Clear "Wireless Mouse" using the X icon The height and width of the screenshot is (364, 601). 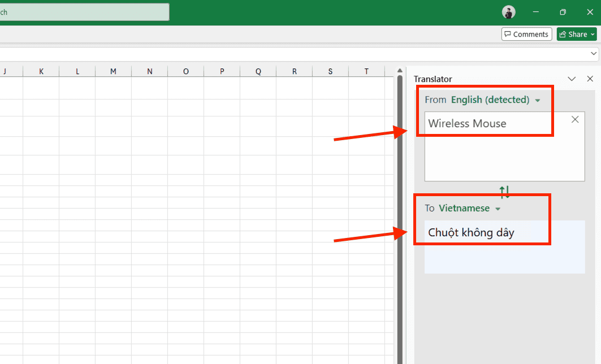pos(575,119)
